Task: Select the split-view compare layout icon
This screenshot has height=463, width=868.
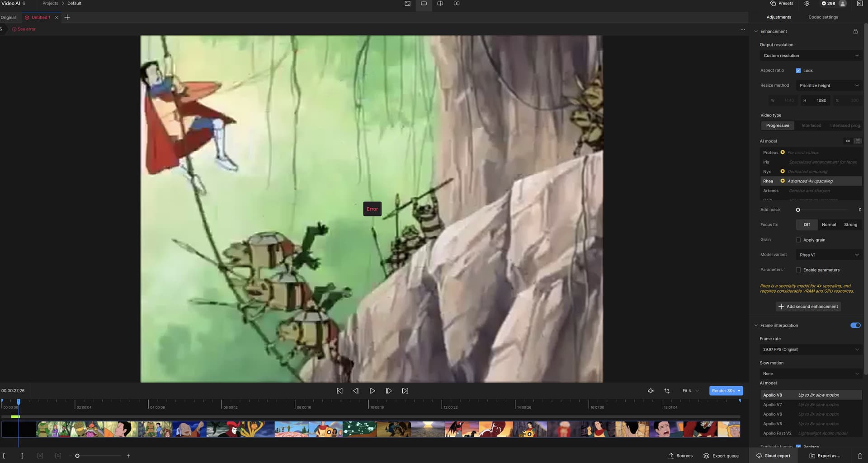Action: click(440, 4)
